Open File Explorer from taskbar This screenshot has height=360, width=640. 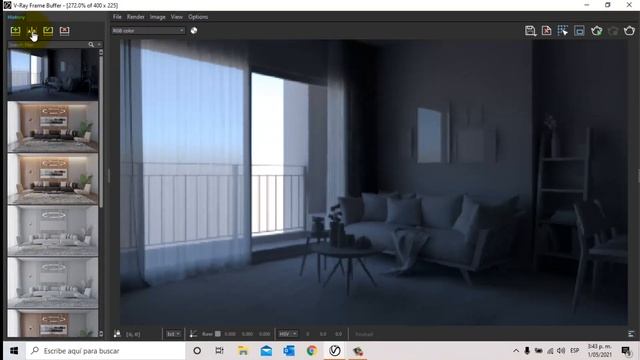pos(243,351)
